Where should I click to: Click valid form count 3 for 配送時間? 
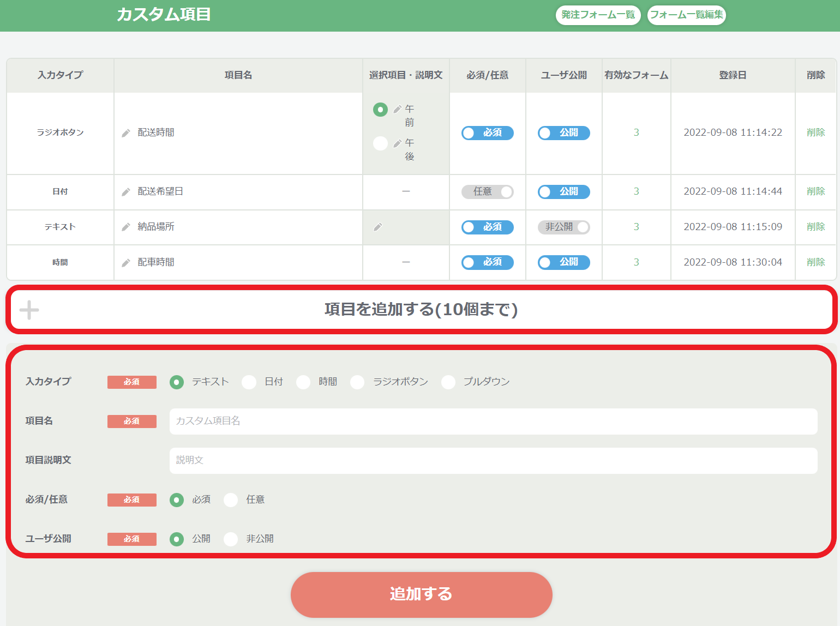(637, 133)
